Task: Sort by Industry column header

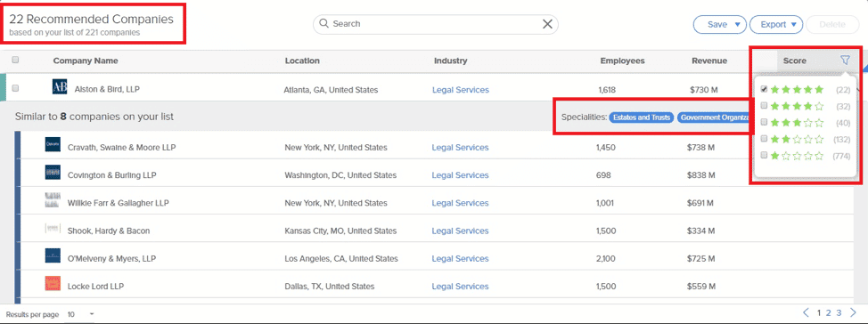Action: (451, 61)
